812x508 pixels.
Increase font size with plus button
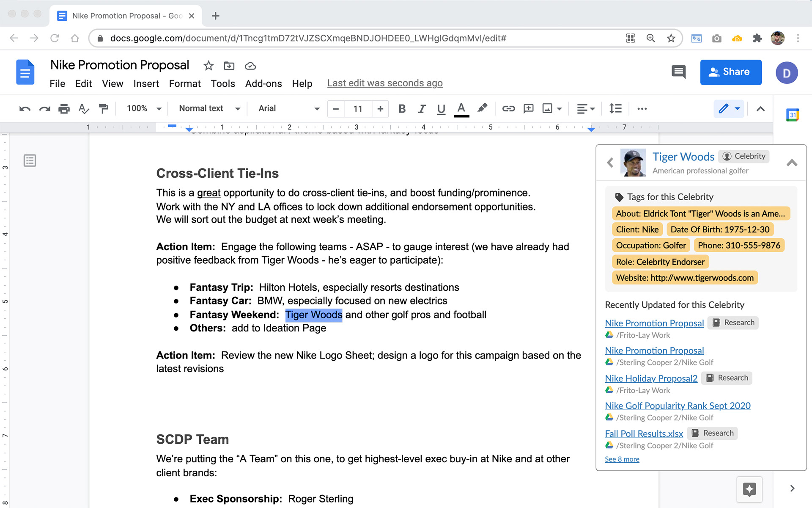[380, 109]
